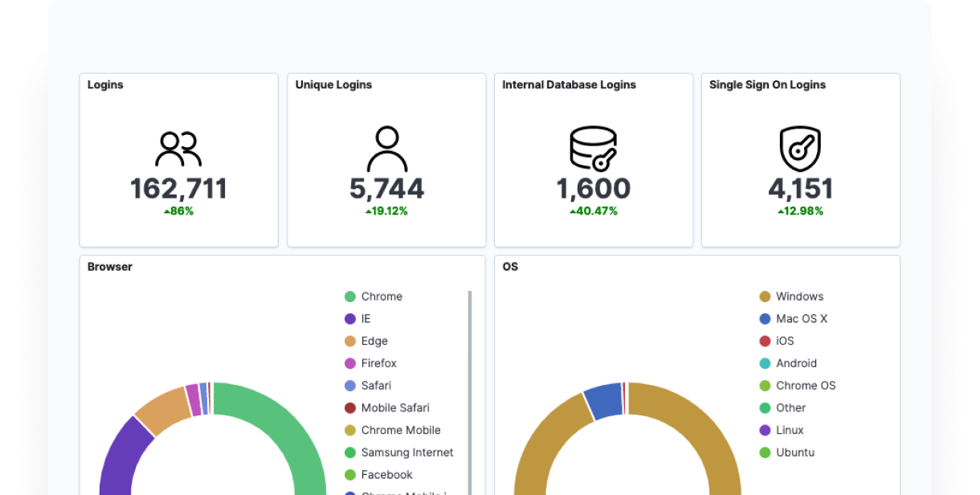Click the Browser panel title
The image size is (980, 495).
[110, 267]
